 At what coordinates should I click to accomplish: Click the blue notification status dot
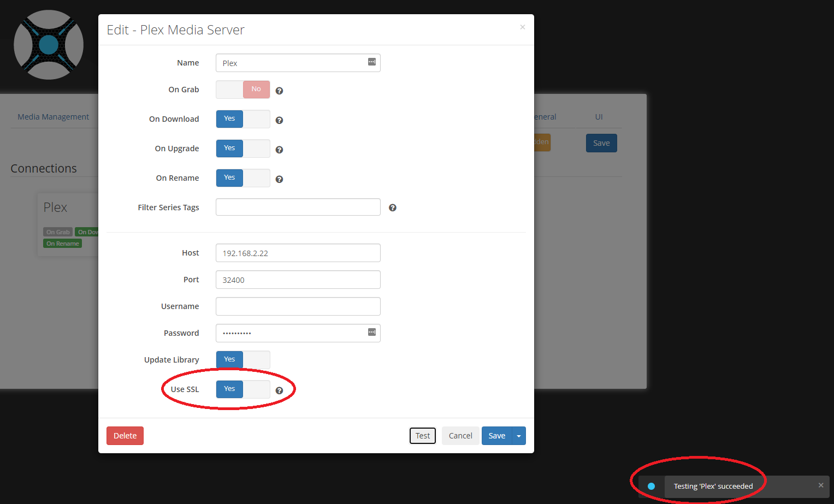click(x=651, y=486)
